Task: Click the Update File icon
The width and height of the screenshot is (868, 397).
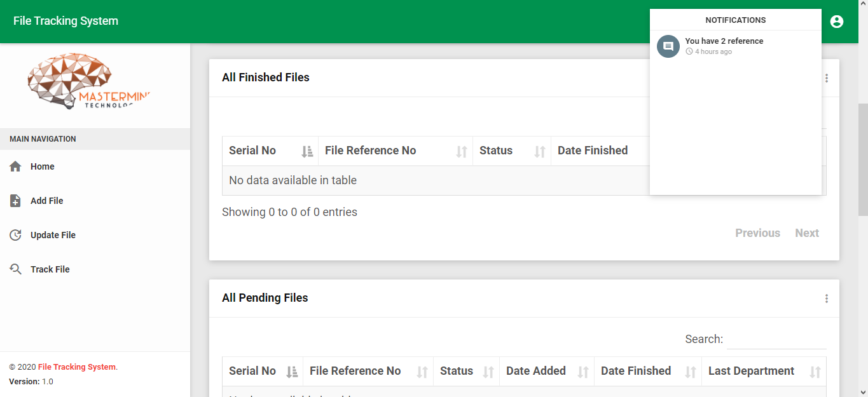Action: point(16,235)
